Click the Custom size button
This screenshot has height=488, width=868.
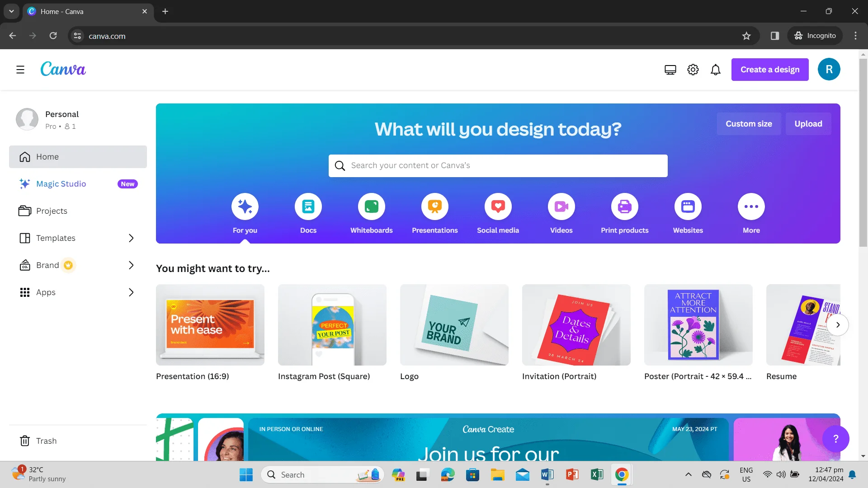[749, 124]
